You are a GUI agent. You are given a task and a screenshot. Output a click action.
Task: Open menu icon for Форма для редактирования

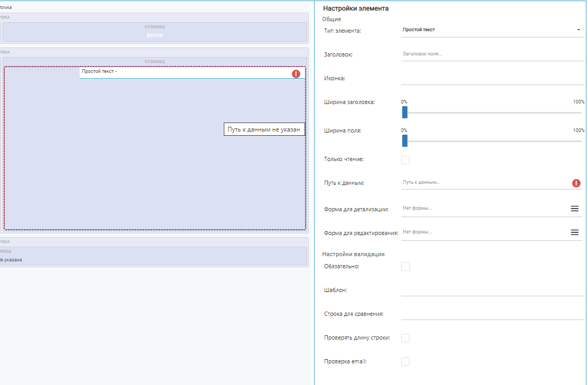(x=575, y=232)
